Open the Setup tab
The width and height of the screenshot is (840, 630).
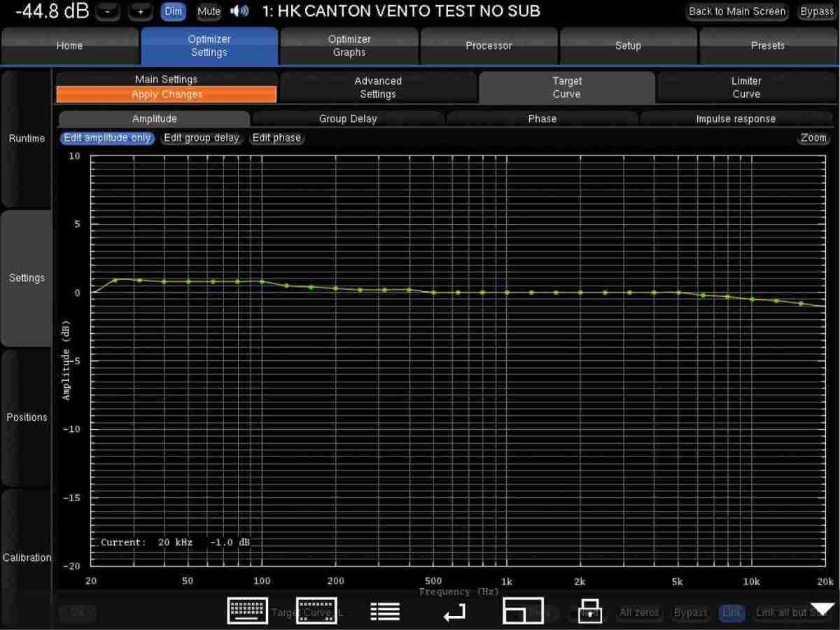tap(628, 46)
